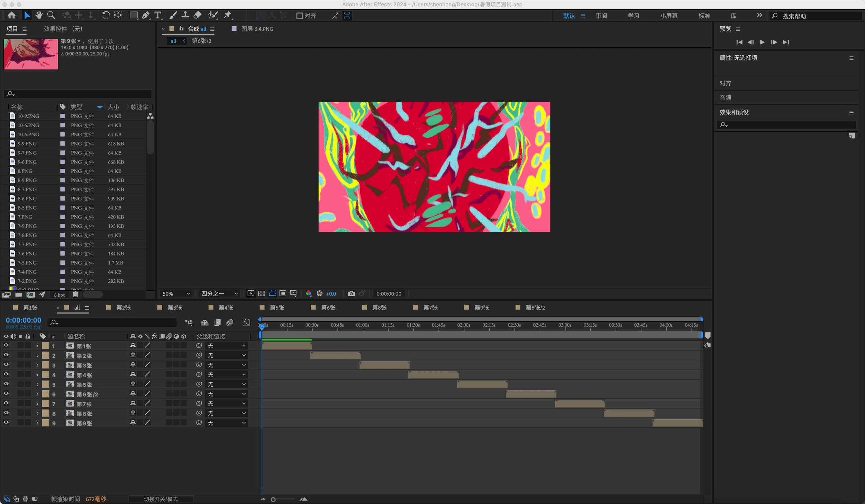Toggle visibility of layer 第9张
Screen dimensions: 865x504
tap(6, 422)
